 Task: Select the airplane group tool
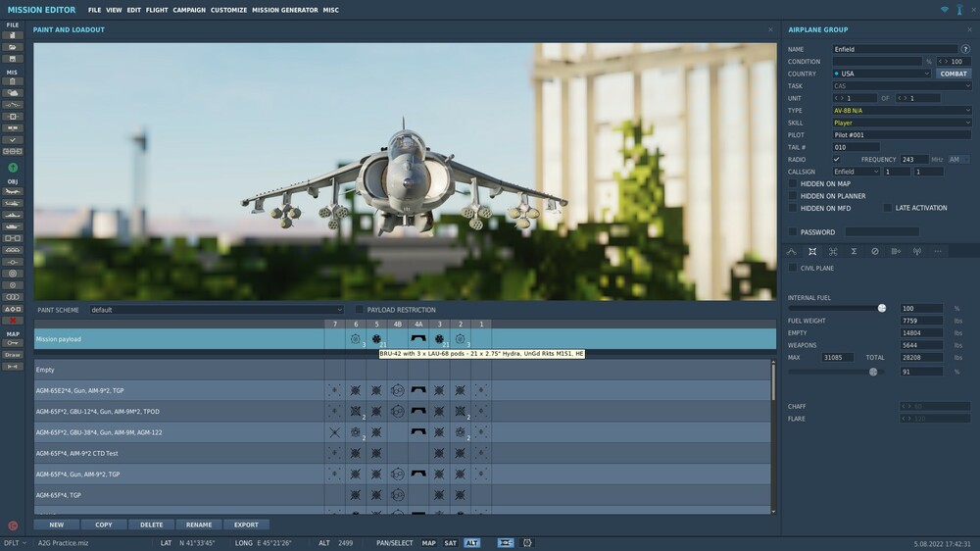[13, 191]
